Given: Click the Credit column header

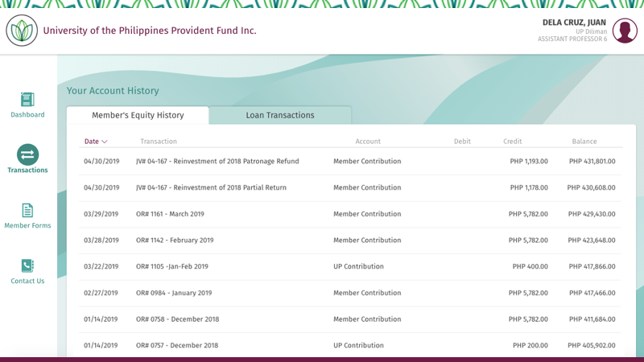Looking at the screenshot, I should click(513, 142).
